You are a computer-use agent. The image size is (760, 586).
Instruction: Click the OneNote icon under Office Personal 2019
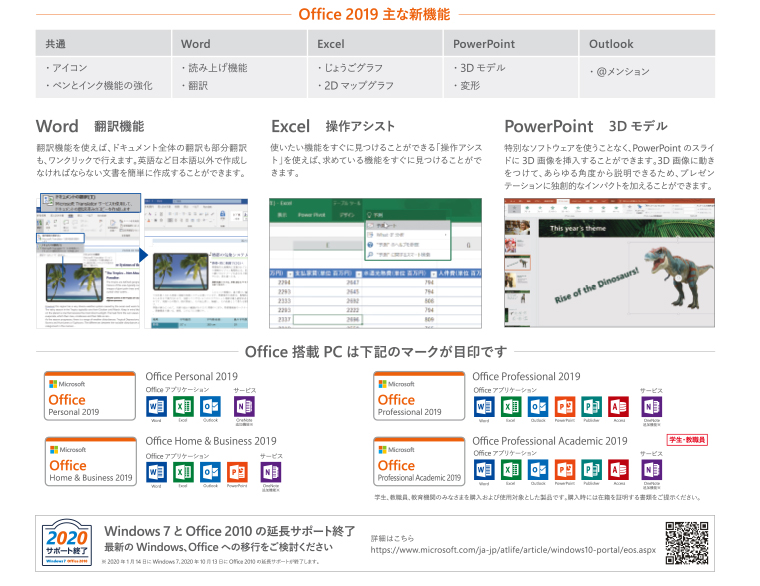click(x=244, y=406)
